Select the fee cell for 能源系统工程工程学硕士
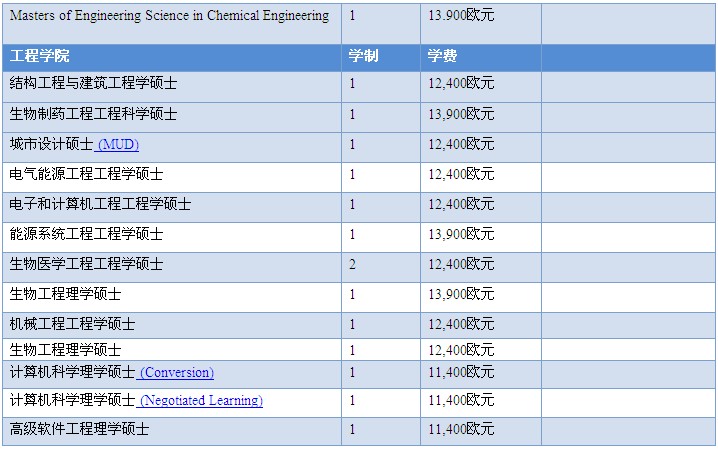 point(461,235)
